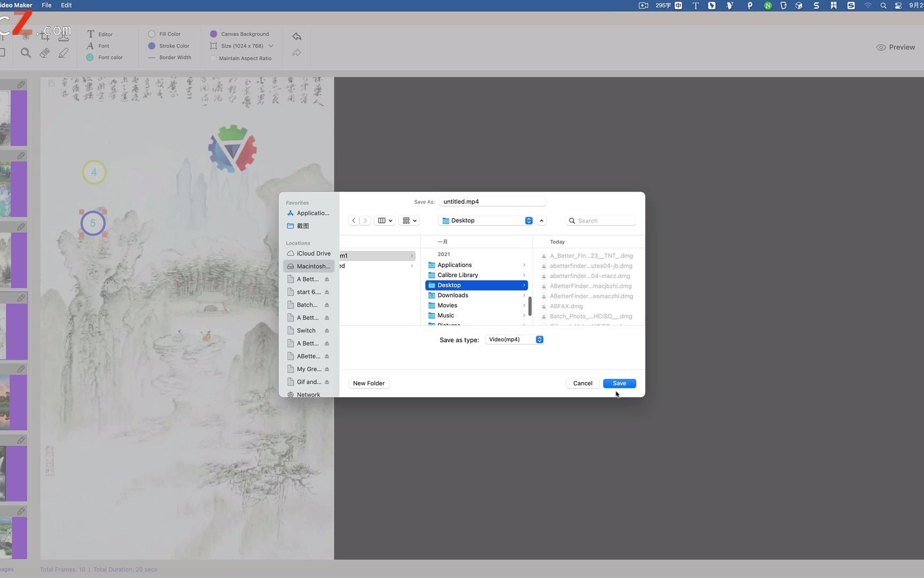Open Spotlight search in menu bar
The image size is (924, 578).
(883, 5)
